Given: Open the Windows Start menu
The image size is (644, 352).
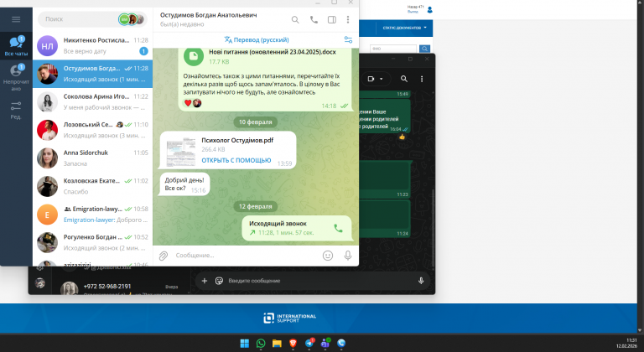Looking at the screenshot, I should tap(244, 344).
